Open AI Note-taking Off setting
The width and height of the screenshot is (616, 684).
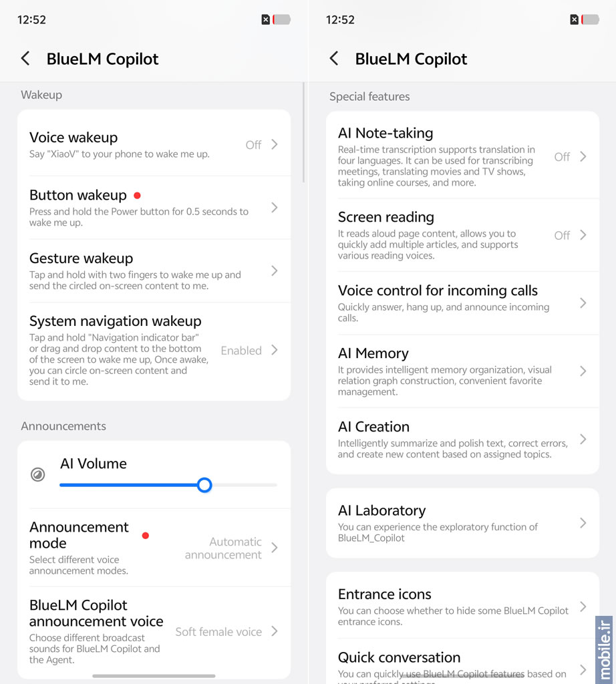[x=569, y=157]
